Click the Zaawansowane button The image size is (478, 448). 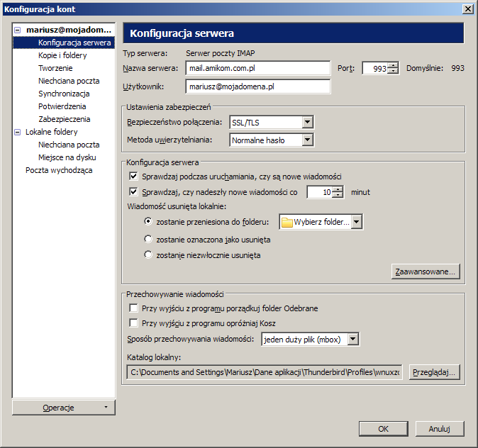click(x=426, y=271)
